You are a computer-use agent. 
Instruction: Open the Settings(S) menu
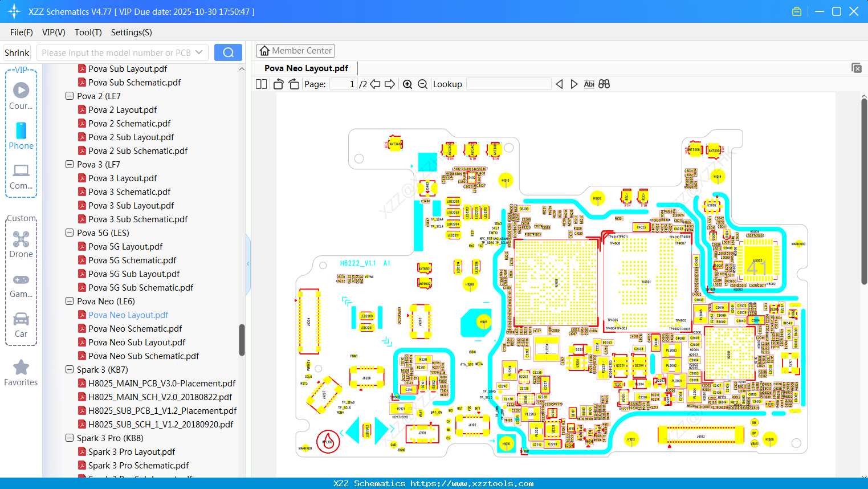[x=132, y=32]
